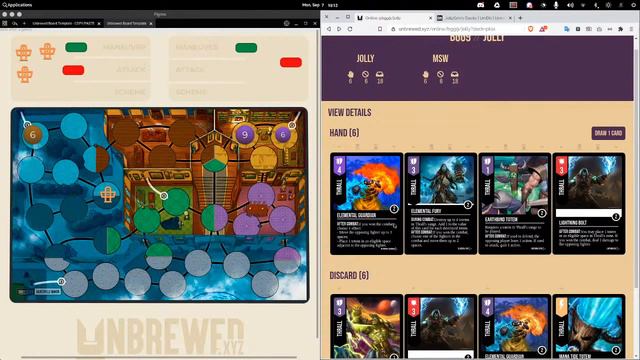Go forward in the browser
Screen dimensions: 640x360
(x=339, y=29)
